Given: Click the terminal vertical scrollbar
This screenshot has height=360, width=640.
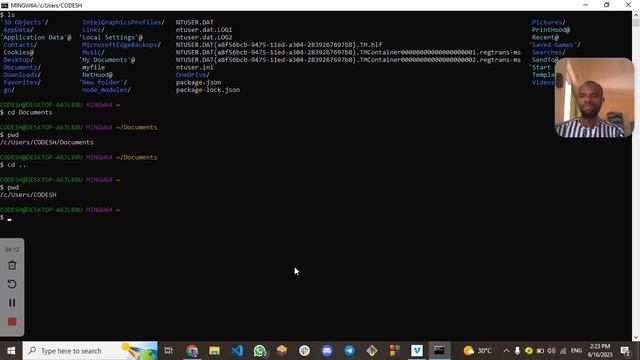Looking at the screenshot, I should point(636,176).
